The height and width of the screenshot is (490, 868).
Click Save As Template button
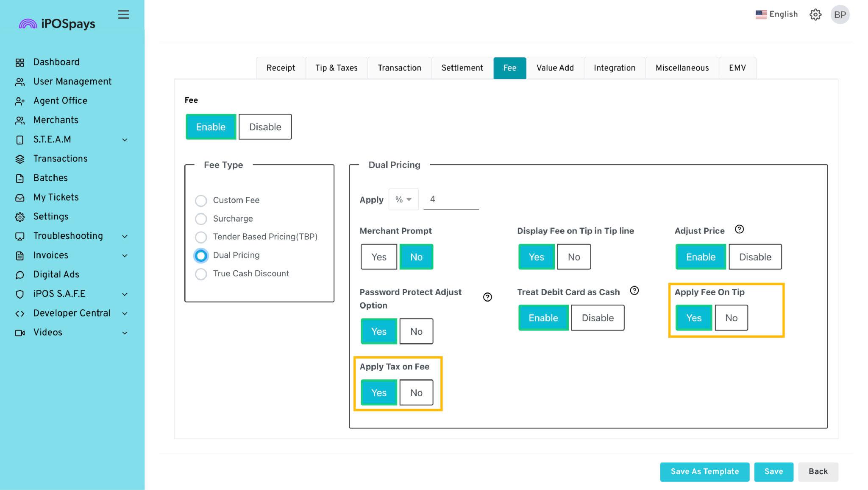(x=705, y=471)
